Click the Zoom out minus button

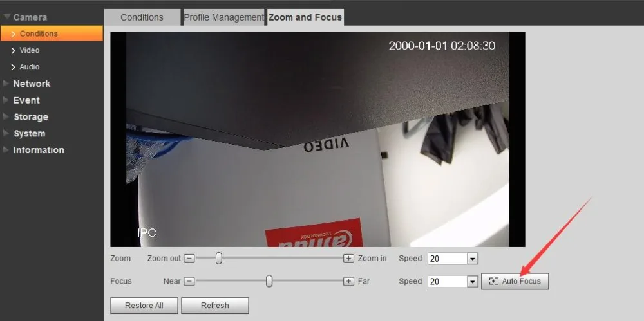pyautogui.click(x=189, y=258)
